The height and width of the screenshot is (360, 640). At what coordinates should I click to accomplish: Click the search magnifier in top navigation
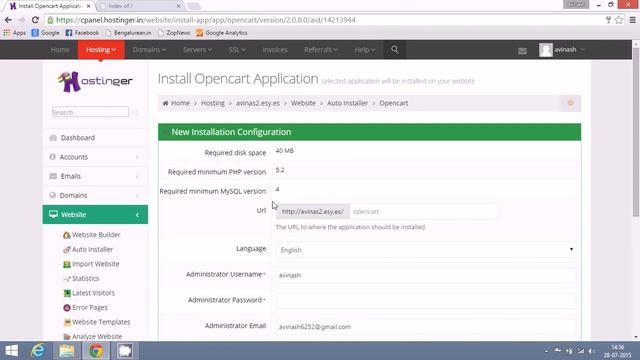click(395, 49)
